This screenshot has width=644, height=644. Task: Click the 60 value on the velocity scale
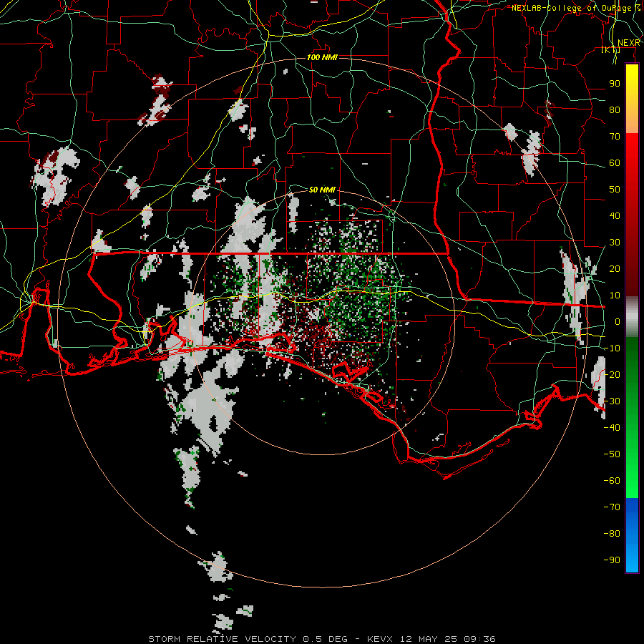615,163
